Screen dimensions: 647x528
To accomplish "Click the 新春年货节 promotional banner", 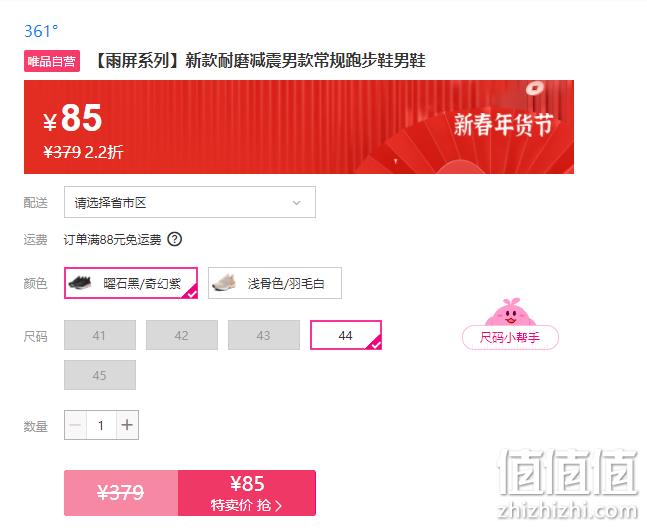I will tap(299, 127).
